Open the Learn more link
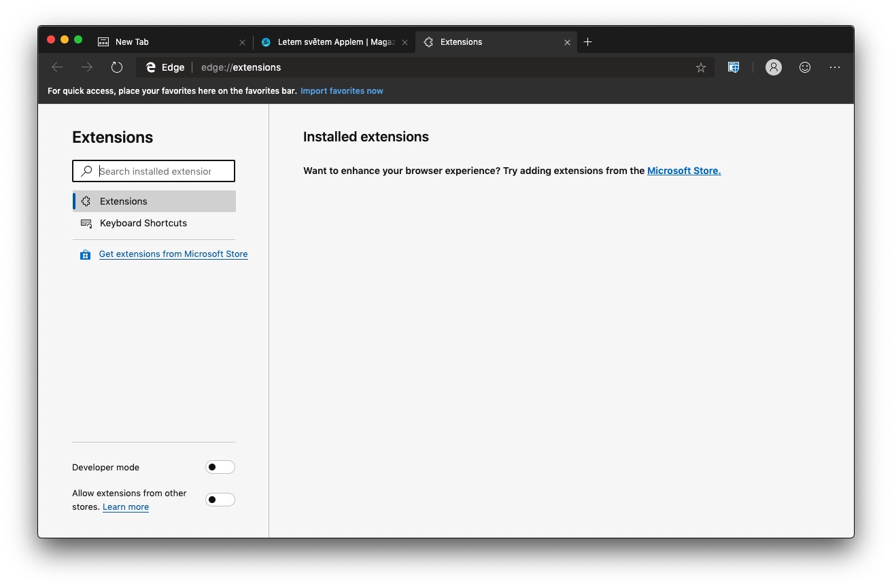This screenshot has height=588, width=892. click(126, 507)
